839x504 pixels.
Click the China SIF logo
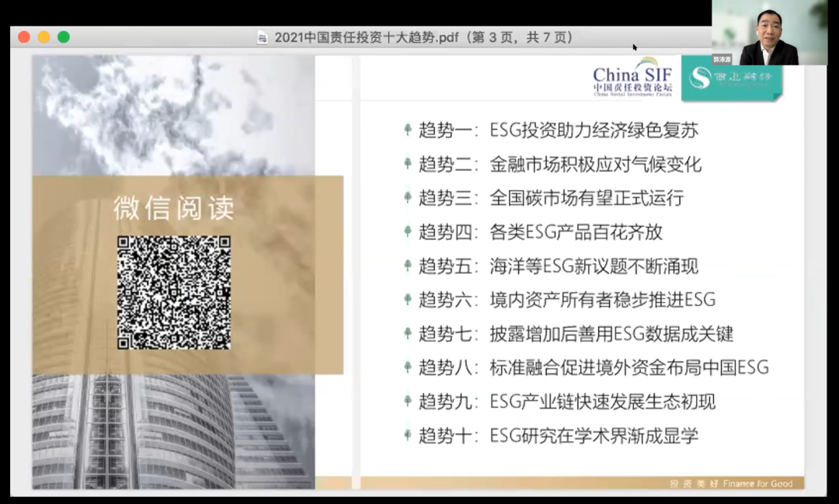[x=632, y=80]
